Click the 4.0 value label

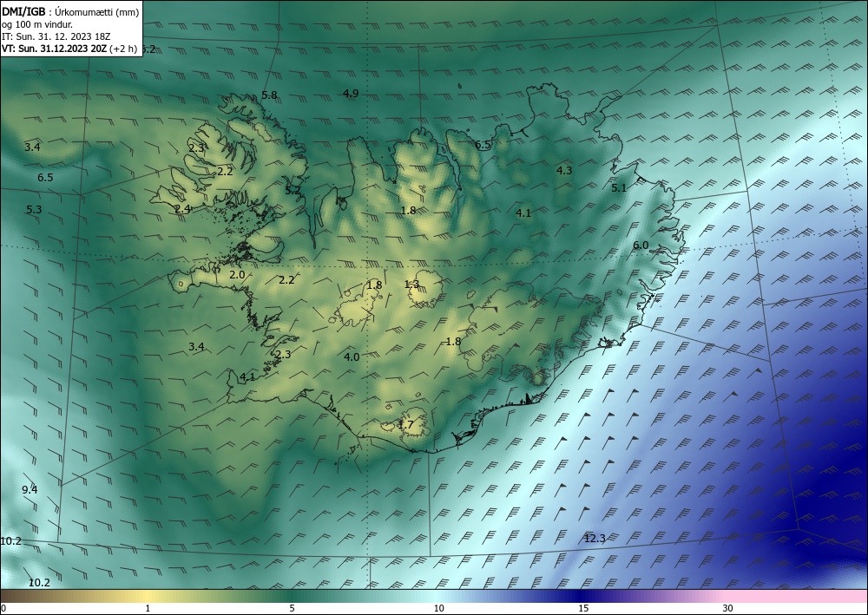pos(352,357)
